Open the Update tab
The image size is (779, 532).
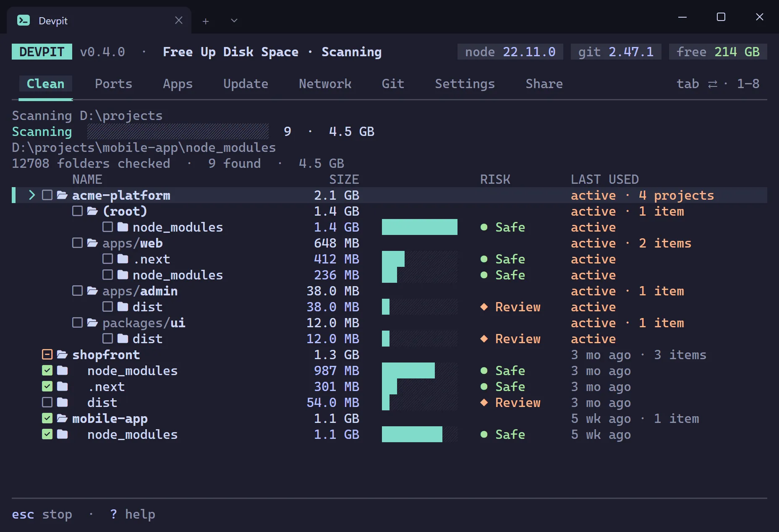[246, 83]
